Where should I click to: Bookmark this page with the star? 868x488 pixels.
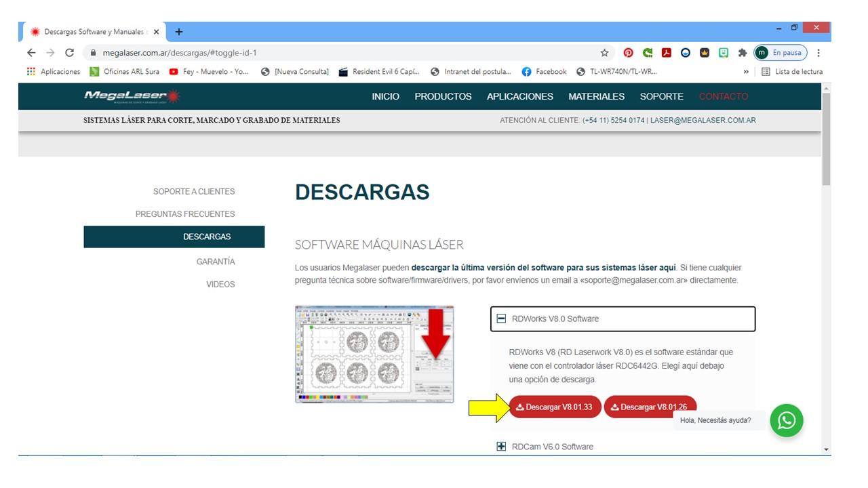click(604, 53)
